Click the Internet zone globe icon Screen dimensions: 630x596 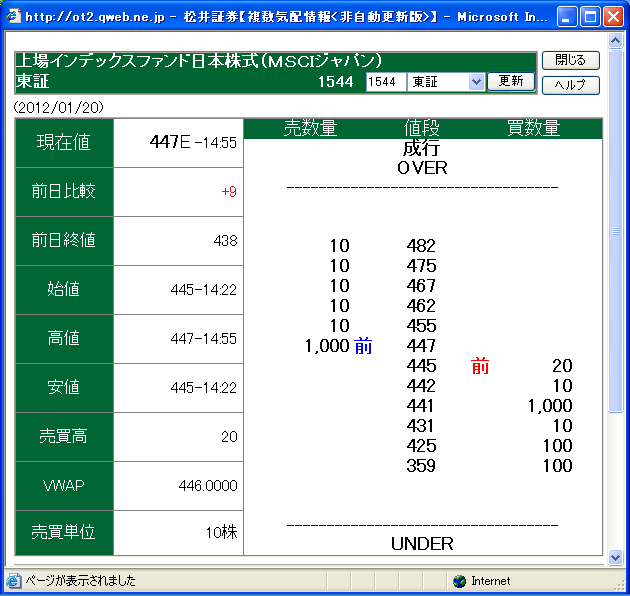(x=459, y=581)
